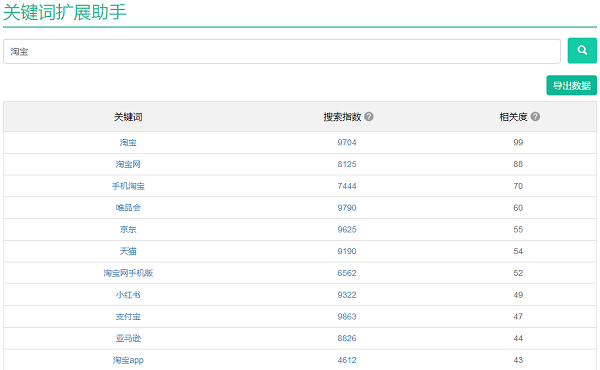This screenshot has height=370, width=600.
Task: Click relevance value 49
Action: pos(518,295)
